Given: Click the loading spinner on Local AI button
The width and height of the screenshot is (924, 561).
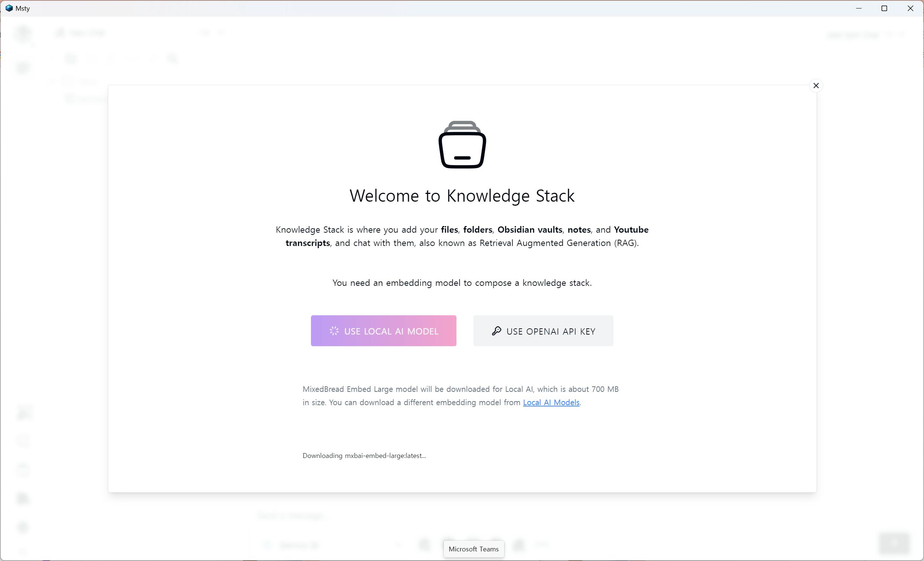Looking at the screenshot, I should pos(334,331).
